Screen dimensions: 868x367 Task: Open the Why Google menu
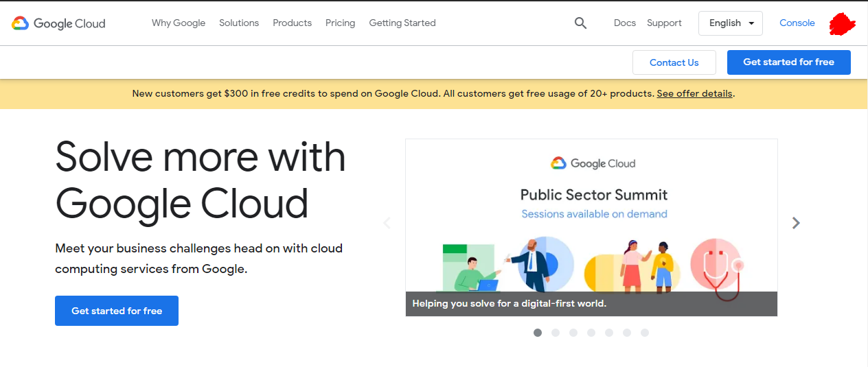pos(179,23)
